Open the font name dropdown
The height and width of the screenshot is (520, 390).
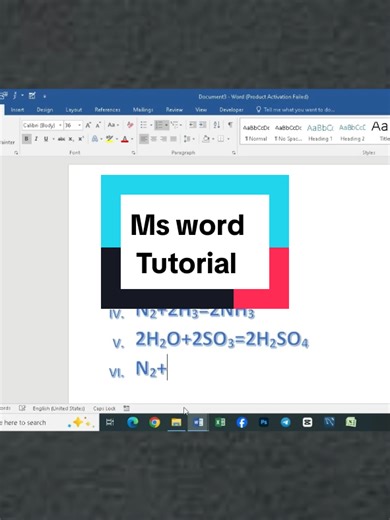coord(60,125)
